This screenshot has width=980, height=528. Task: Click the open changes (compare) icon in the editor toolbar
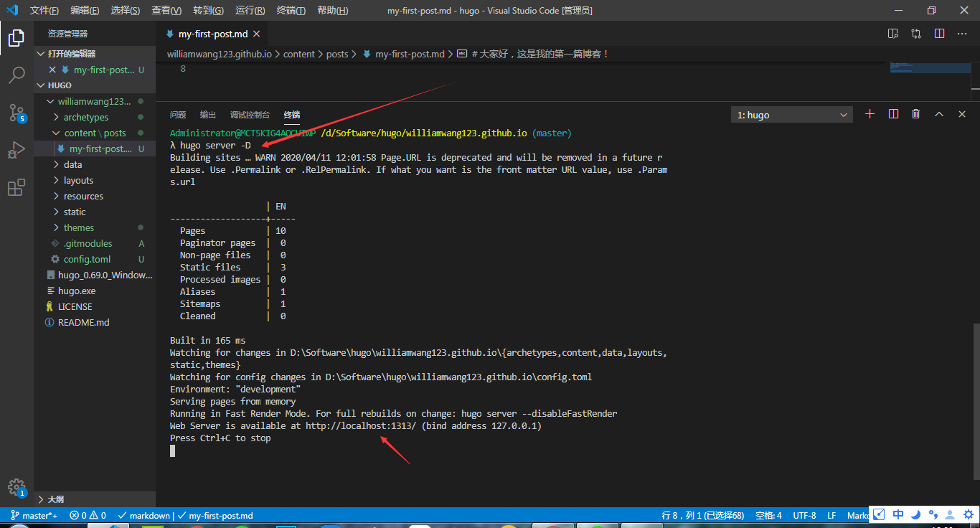click(916, 34)
